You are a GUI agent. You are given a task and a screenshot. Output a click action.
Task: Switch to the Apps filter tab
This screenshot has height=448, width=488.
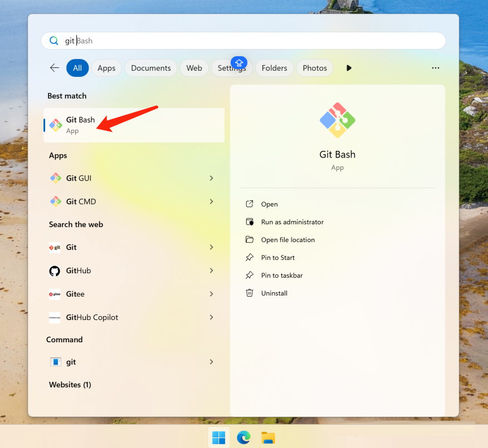click(106, 68)
